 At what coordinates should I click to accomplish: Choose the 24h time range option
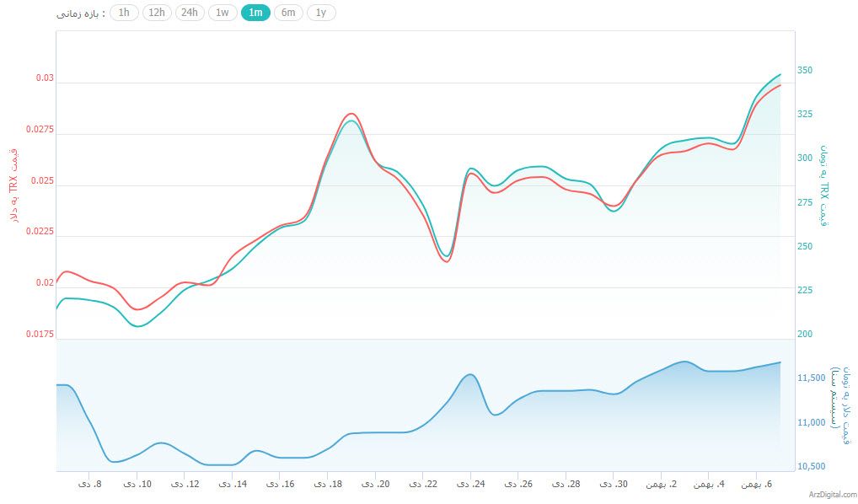tap(190, 13)
